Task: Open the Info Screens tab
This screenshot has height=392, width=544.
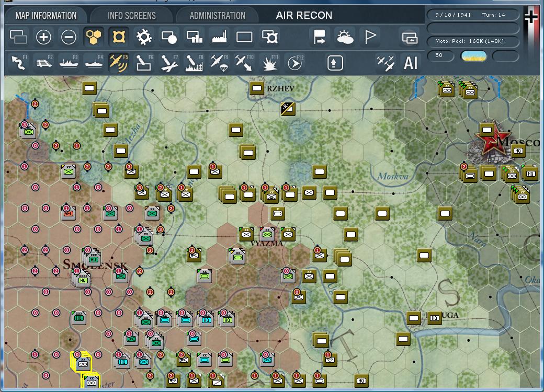Action: pyautogui.click(x=131, y=15)
